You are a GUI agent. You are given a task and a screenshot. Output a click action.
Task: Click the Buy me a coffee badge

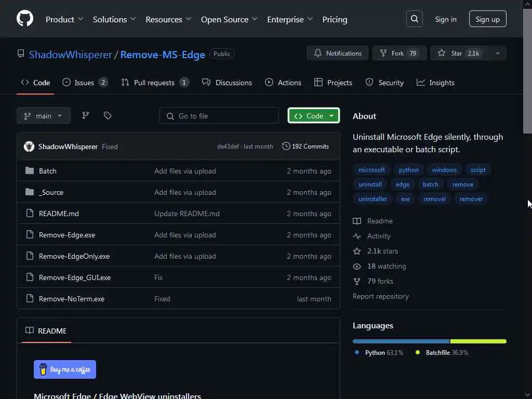pos(65,369)
